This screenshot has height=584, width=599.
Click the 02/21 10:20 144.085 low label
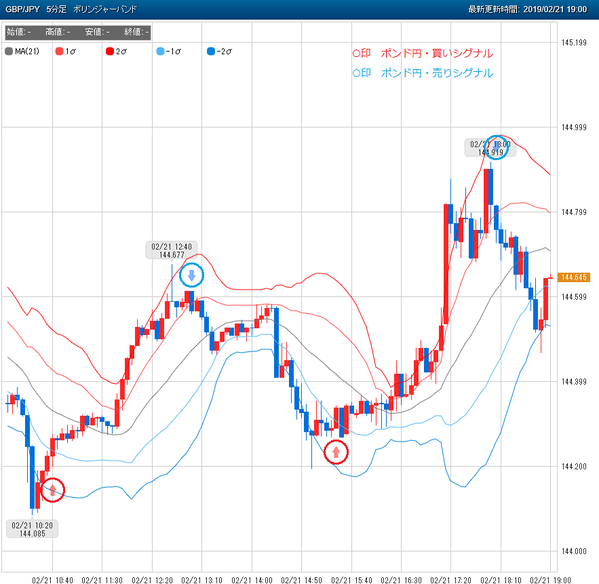32,529
